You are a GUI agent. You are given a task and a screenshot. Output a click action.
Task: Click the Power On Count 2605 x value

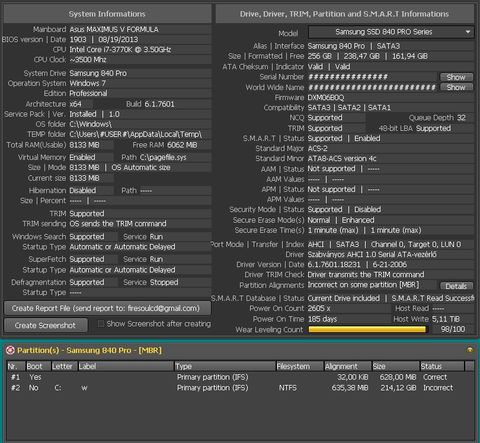pyautogui.click(x=319, y=308)
